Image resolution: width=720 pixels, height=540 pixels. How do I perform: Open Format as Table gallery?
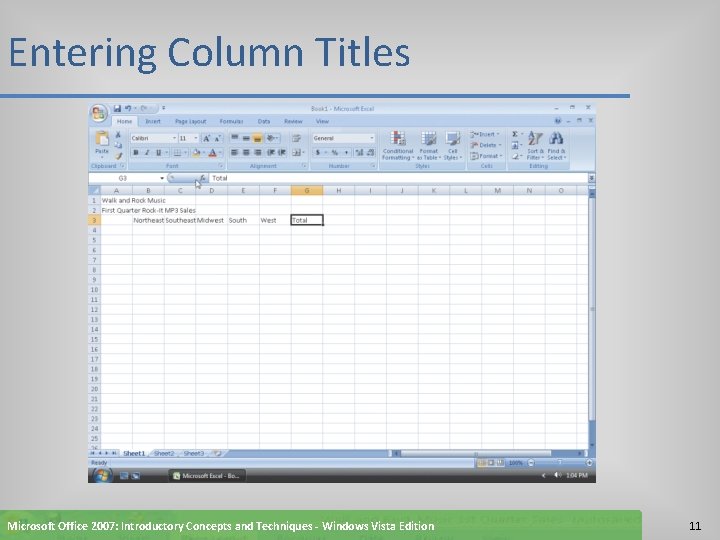click(x=428, y=146)
